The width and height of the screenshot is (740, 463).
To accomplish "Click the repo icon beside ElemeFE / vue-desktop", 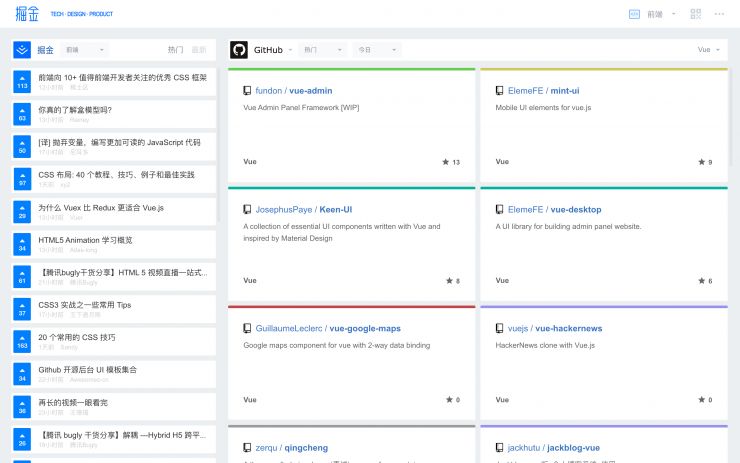I will 499,210.
